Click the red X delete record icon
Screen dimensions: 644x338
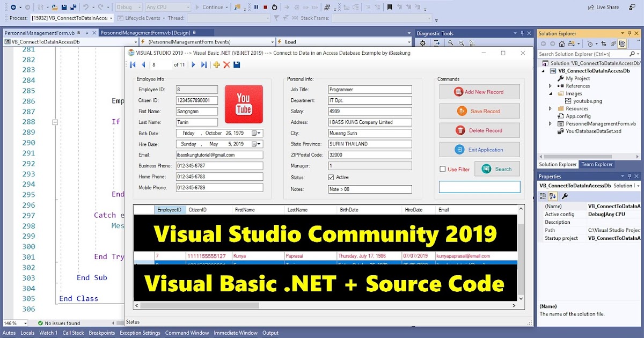[x=226, y=64]
